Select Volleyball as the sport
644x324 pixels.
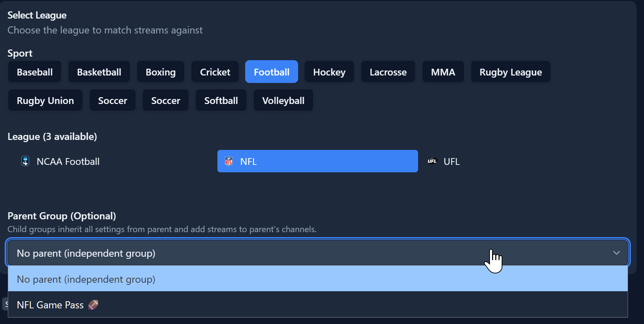pyautogui.click(x=283, y=100)
